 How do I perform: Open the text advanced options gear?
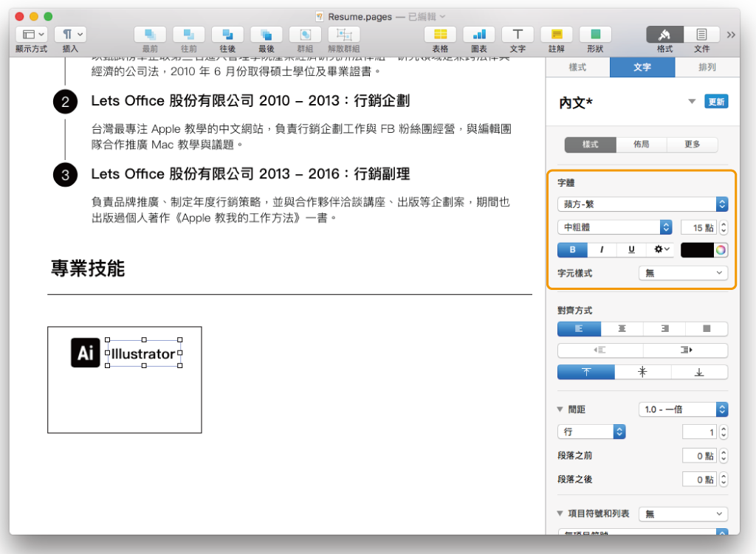[661, 249]
